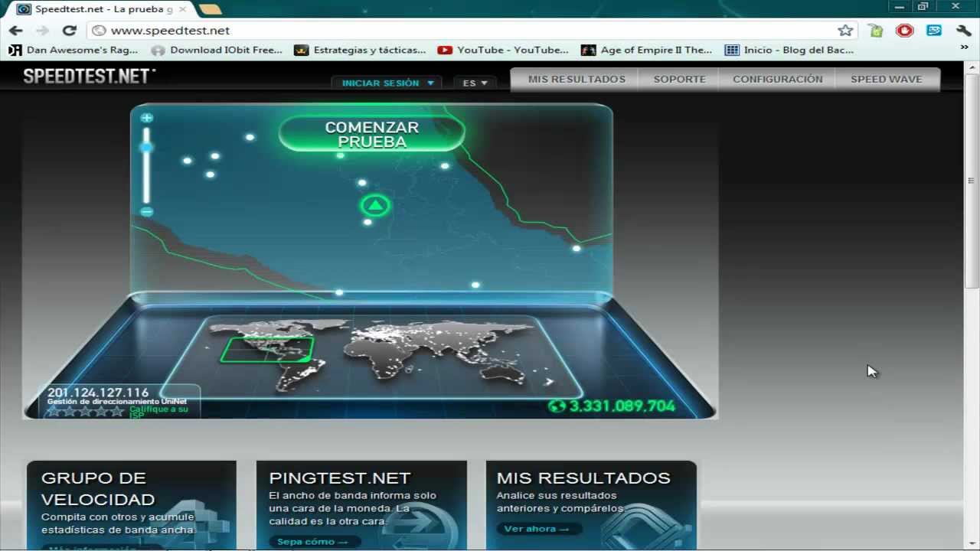The image size is (980, 551).
Task: Open the Download IObit Free... bookmark
Action: click(217, 50)
